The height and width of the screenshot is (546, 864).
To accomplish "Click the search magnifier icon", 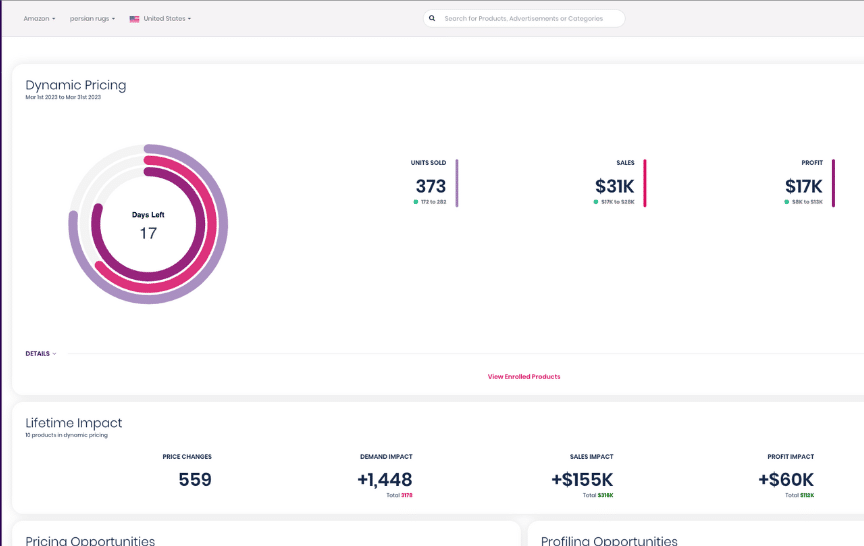I will click(x=432, y=18).
